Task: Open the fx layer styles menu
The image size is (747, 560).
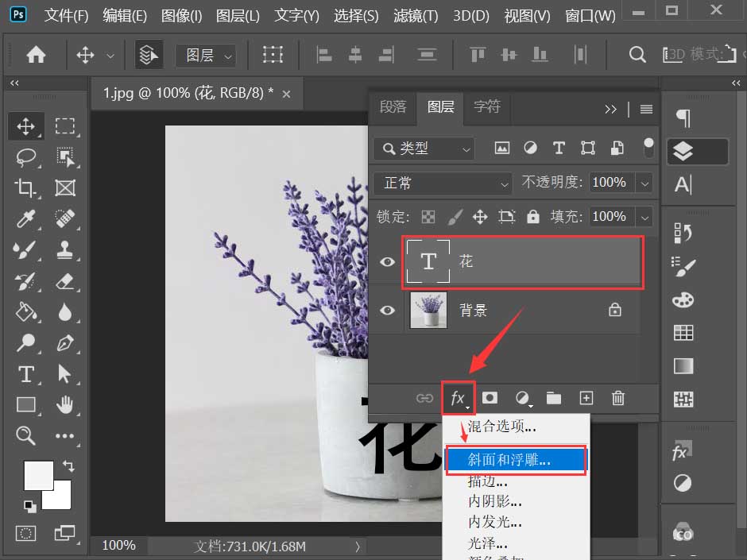Action: tap(458, 398)
